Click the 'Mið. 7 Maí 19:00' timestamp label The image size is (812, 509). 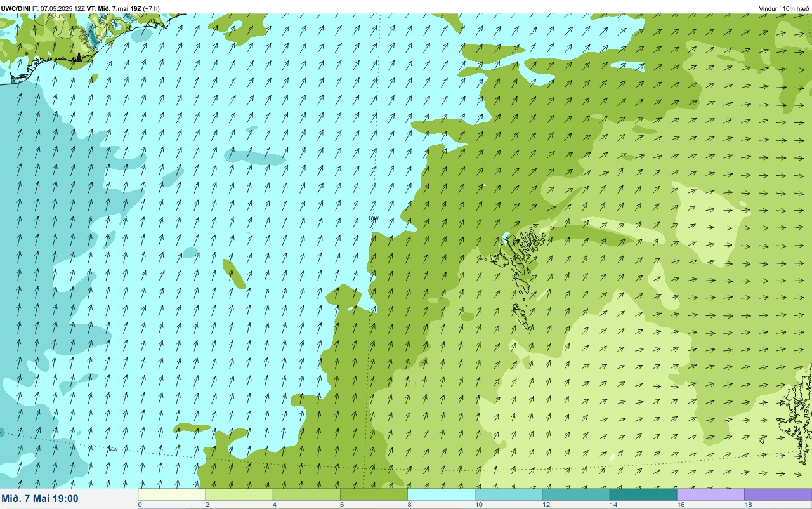[x=40, y=499]
